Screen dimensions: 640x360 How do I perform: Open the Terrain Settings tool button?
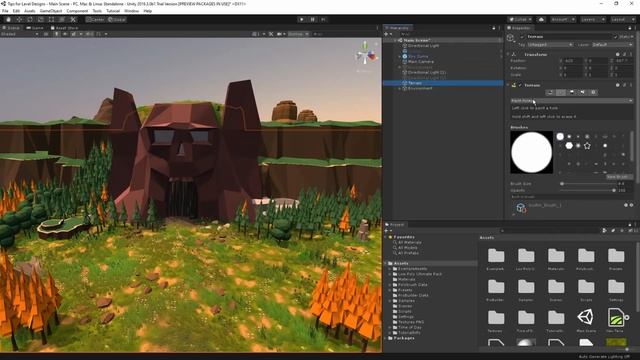click(x=593, y=92)
